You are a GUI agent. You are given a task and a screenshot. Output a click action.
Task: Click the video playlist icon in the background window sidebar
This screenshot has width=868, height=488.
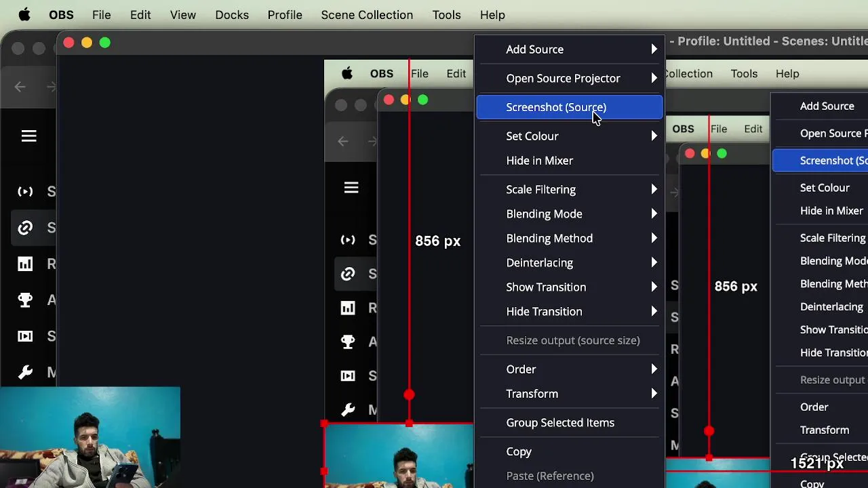pyautogui.click(x=25, y=336)
